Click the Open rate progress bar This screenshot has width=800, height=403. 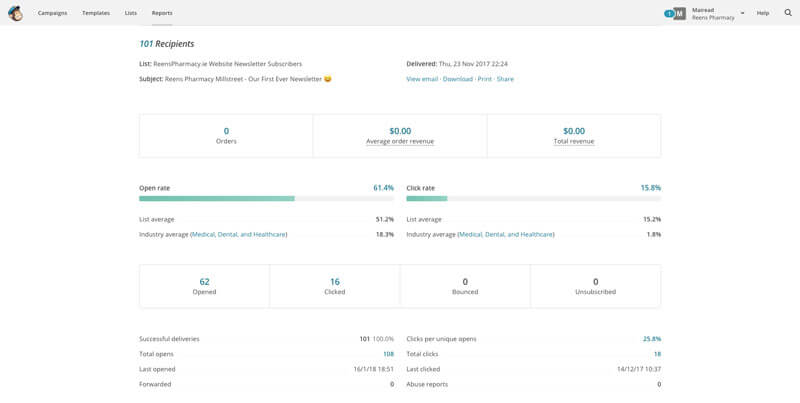pyautogui.click(x=266, y=198)
